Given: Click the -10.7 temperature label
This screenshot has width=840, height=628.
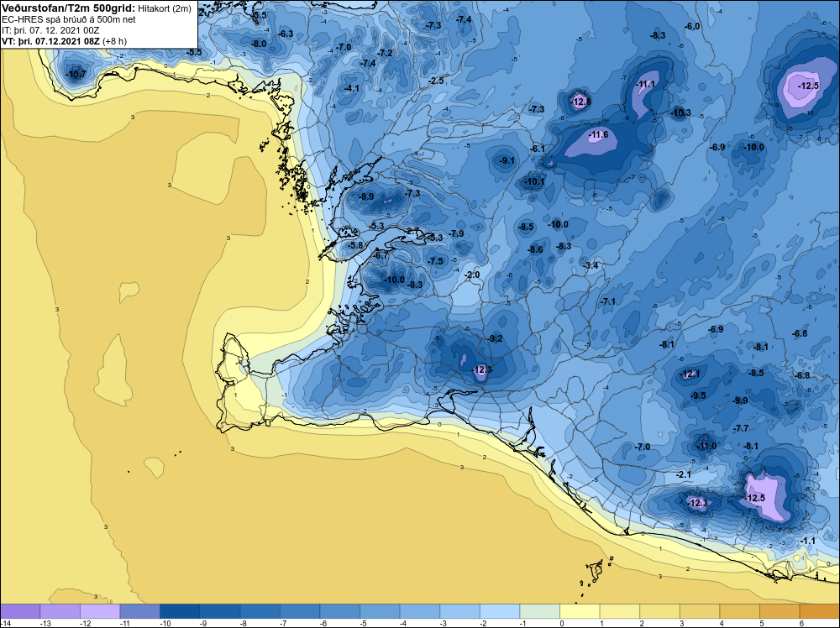Looking at the screenshot, I should click(x=76, y=74).
